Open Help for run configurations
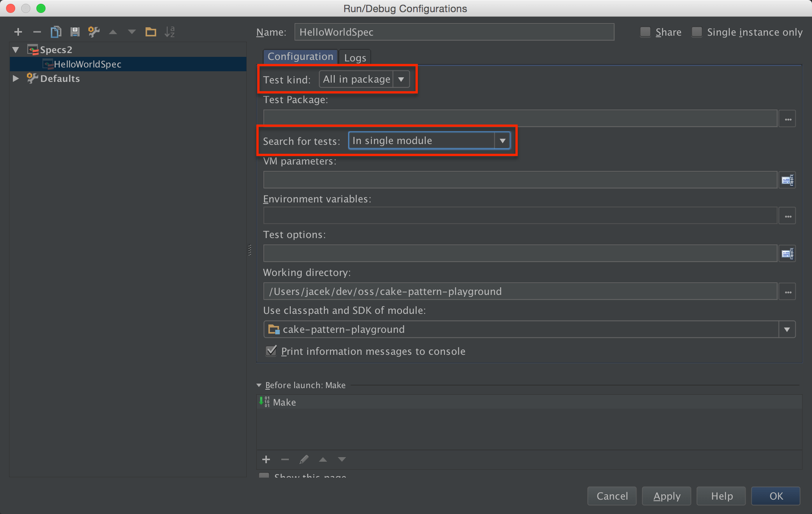The image size is (812, 514). [x=720, y=496]
